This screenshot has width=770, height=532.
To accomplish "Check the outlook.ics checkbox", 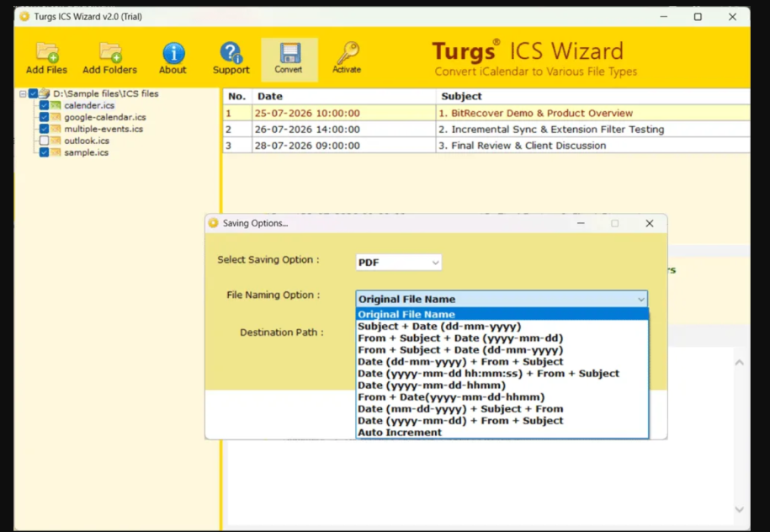I will click(x=45, y=141).
